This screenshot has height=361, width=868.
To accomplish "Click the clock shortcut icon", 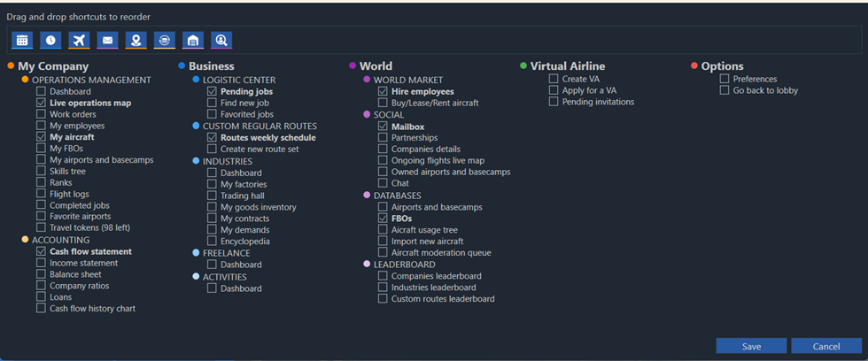I will (50, 40).
